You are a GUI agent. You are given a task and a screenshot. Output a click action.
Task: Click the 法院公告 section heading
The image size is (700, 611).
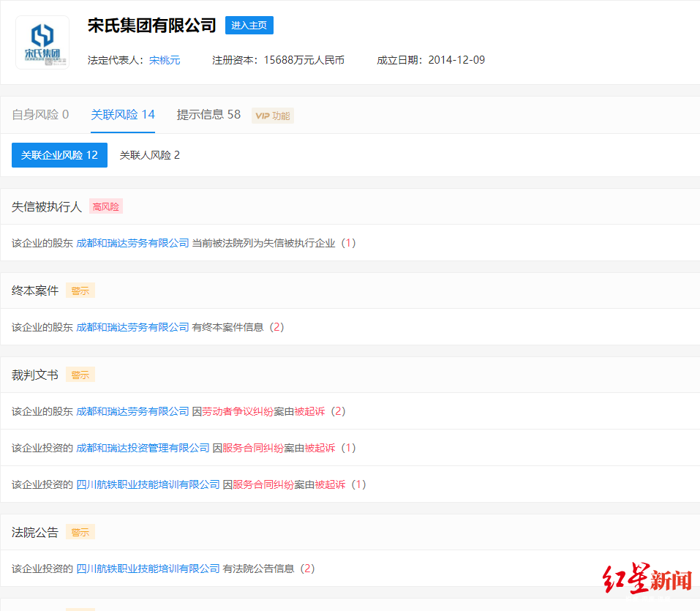pyautogui.click(x=35, y=533)
